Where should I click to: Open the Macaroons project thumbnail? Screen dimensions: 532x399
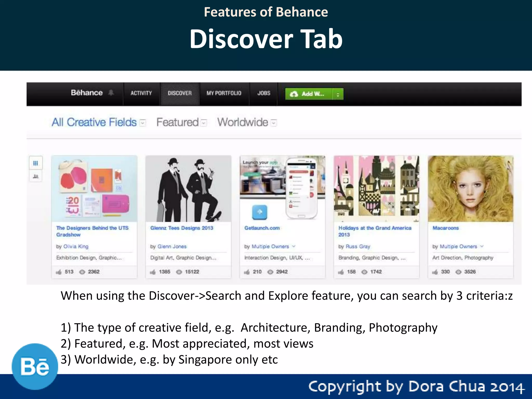coord(470,189)
